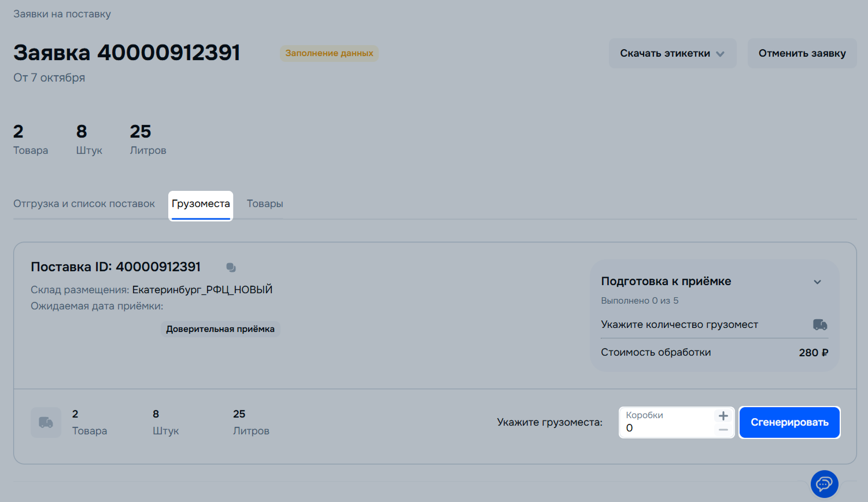Click the Заполнение данных status badge
The width and height of the screenshot is (868, 502).
329,53
